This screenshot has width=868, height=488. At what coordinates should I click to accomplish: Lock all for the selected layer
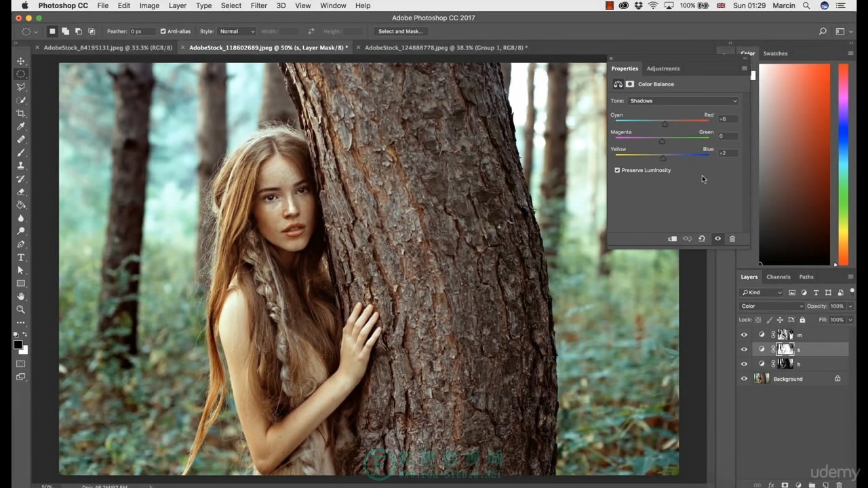click(802, 320)
